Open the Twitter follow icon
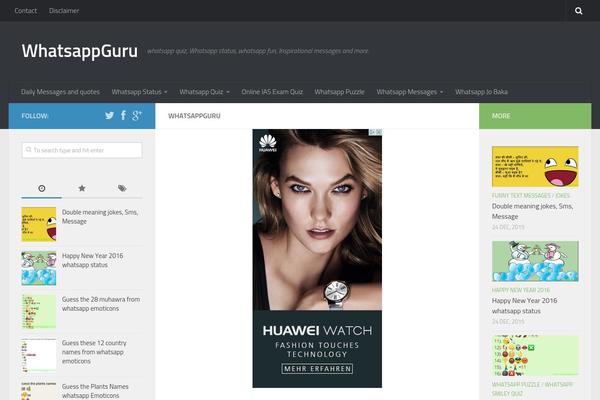The height and width of the screenshot is (400, 600). pos(109,115)
